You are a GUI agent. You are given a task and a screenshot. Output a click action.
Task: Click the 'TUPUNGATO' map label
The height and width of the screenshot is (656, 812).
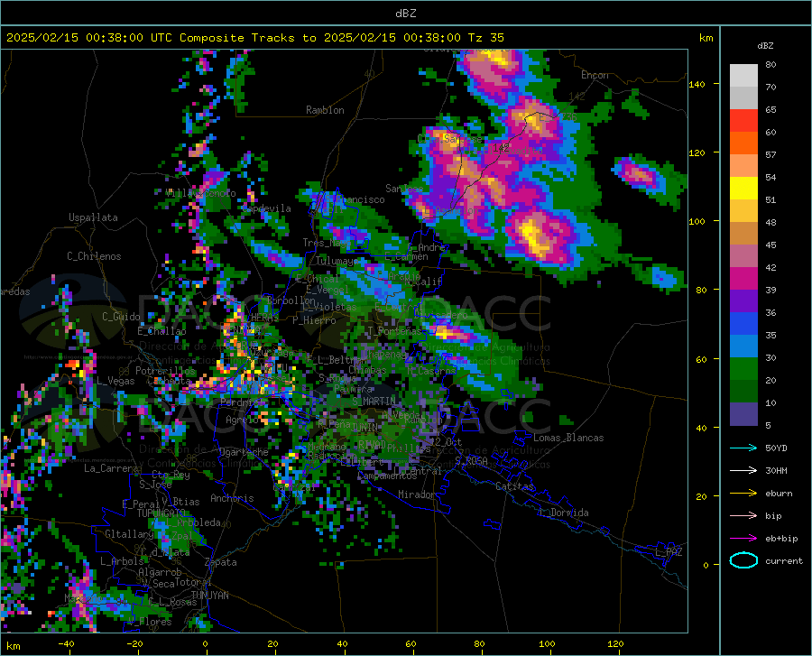click(161, 513)
